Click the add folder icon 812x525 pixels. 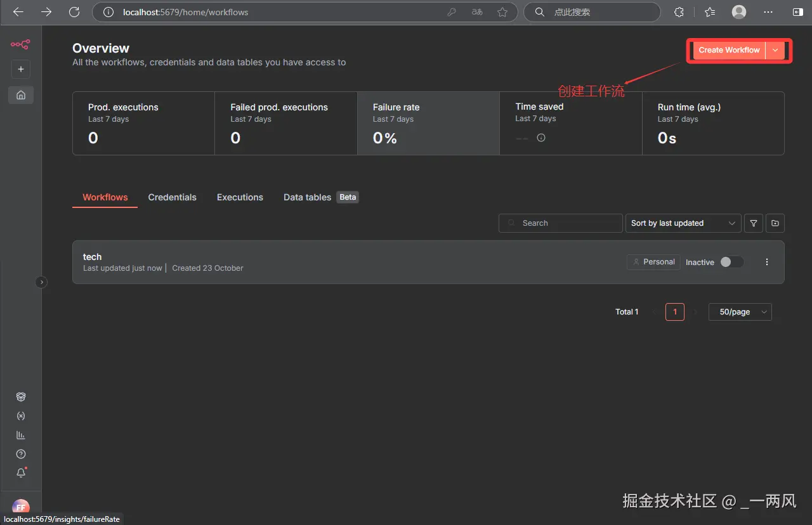pos(775,223)
